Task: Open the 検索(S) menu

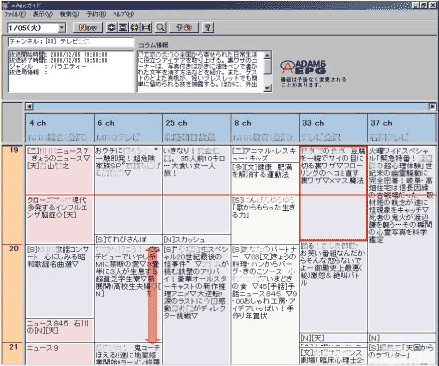Action: pyautogui.click(x=69, y=14)
